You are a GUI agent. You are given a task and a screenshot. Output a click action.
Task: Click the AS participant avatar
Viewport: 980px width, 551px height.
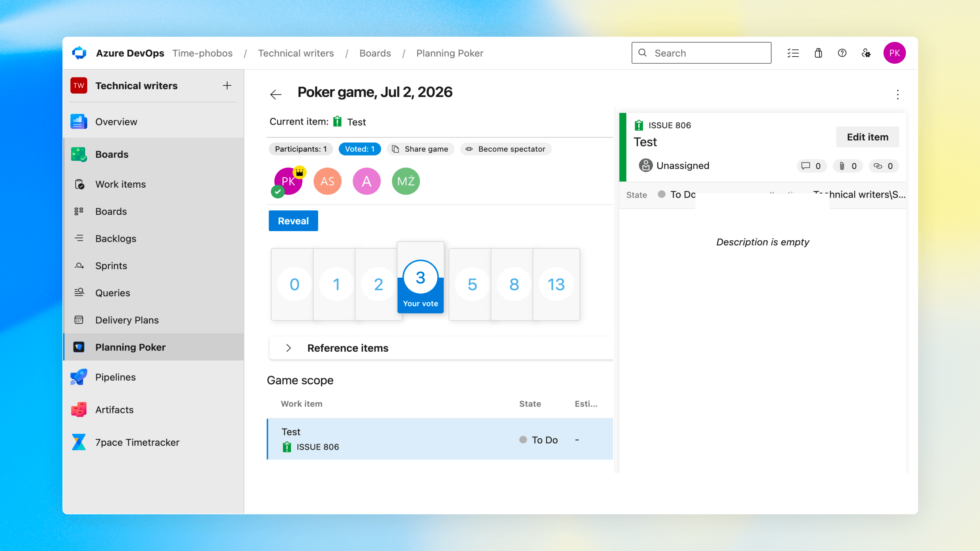(327, 181)
